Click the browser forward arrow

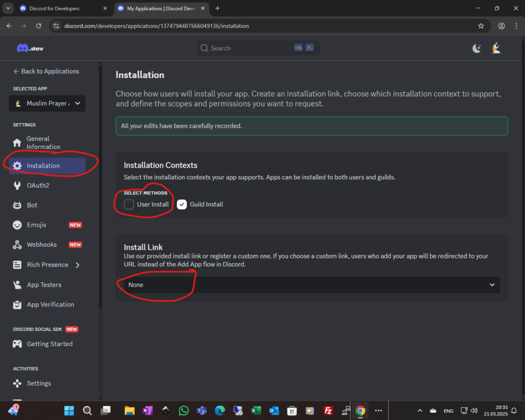24,26
